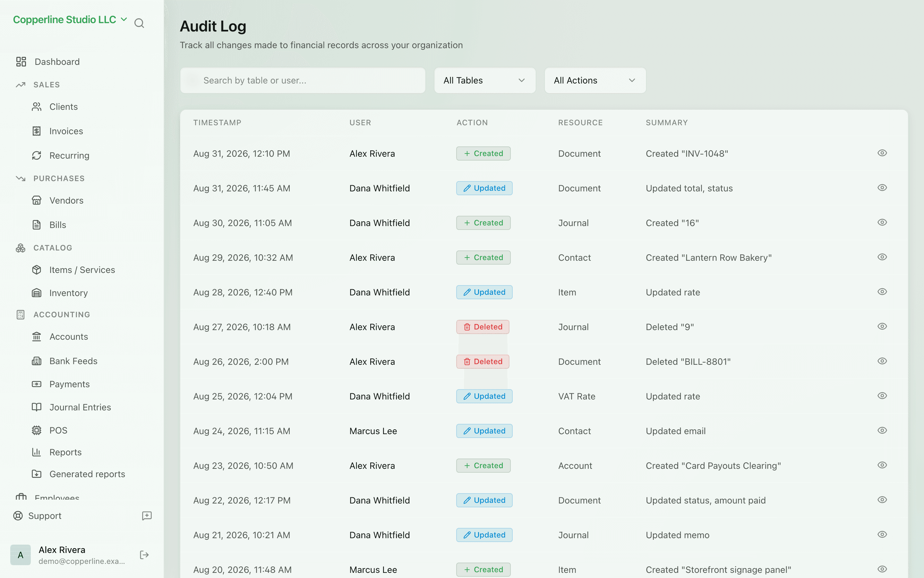This screenshot has width=924, height=578.
Task: Click the Reports bar chart icon
Action: pos(37,452)
